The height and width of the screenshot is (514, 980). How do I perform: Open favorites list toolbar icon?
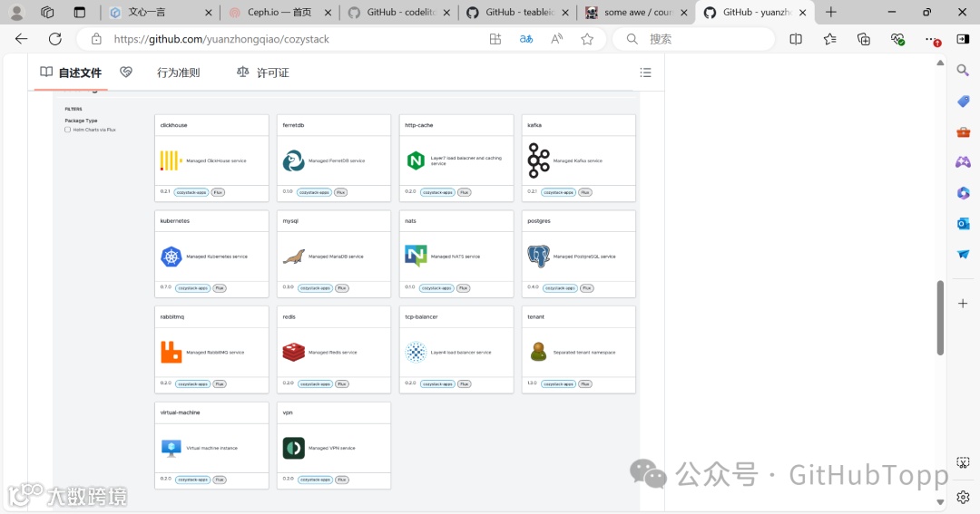[829, 39]
